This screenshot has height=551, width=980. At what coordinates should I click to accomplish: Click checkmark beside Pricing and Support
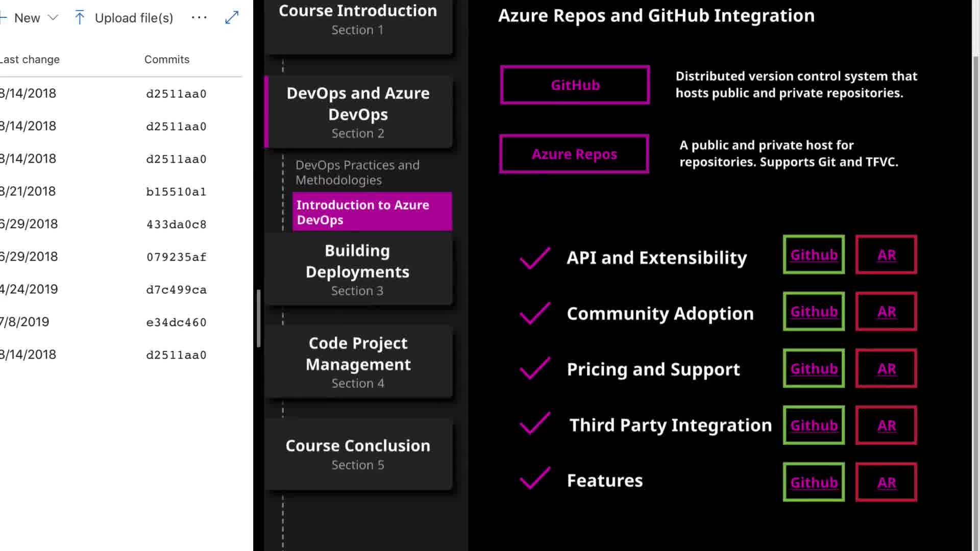[534, 368]
